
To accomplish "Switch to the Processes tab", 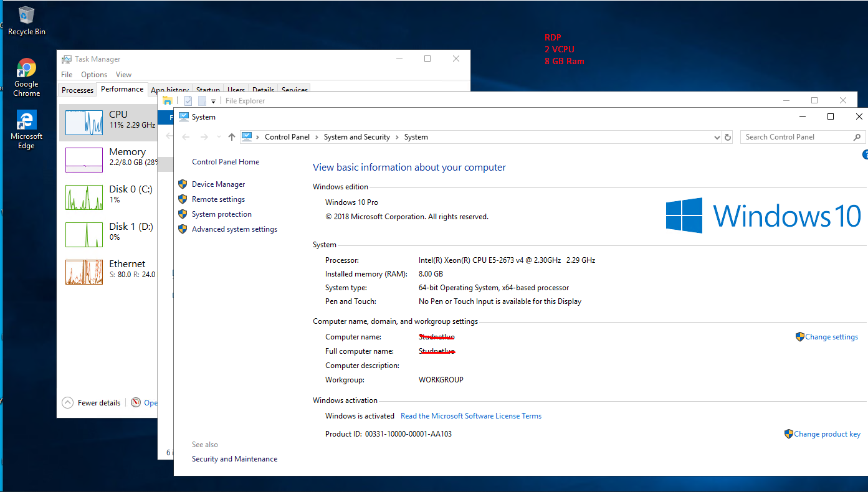I will point(77,90).
